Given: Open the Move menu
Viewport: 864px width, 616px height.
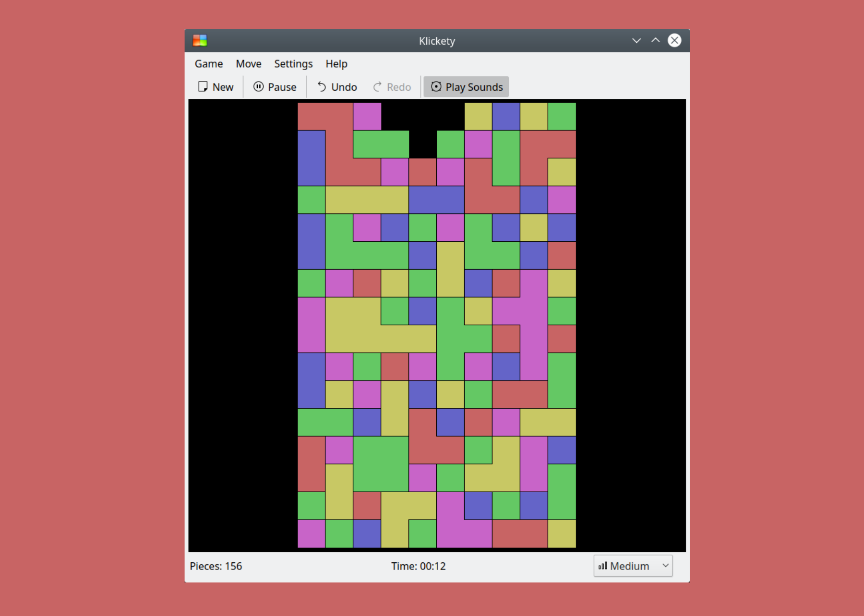Looking at the screenshot, I should point(249,64).
